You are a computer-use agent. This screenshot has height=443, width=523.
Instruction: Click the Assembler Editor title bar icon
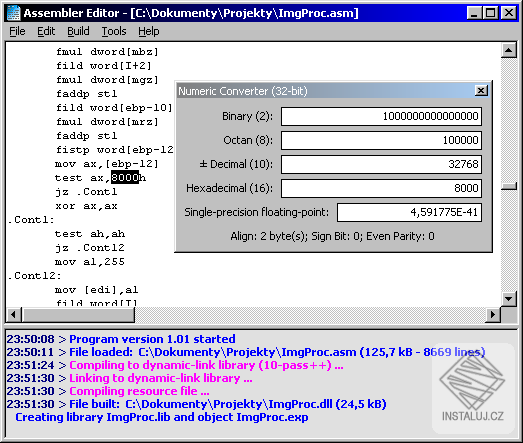pos(14,13)
